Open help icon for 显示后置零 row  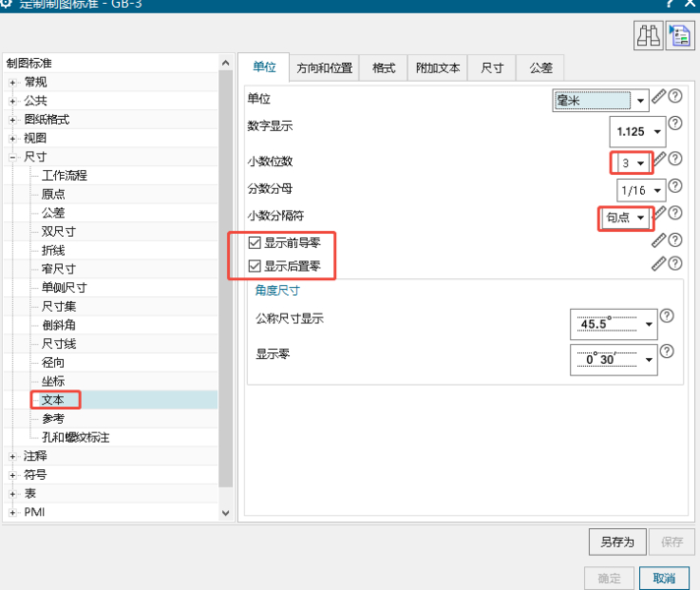[675, 264]
